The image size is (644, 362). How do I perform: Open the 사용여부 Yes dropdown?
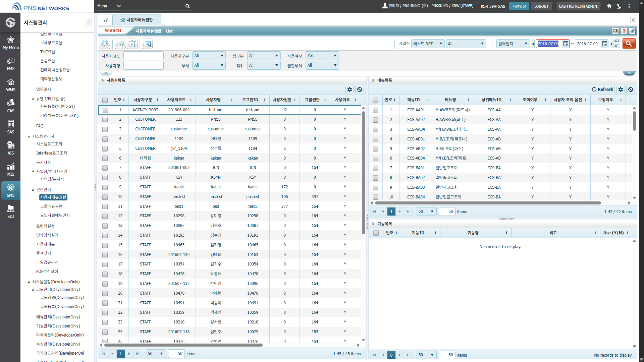pos(322,56)
